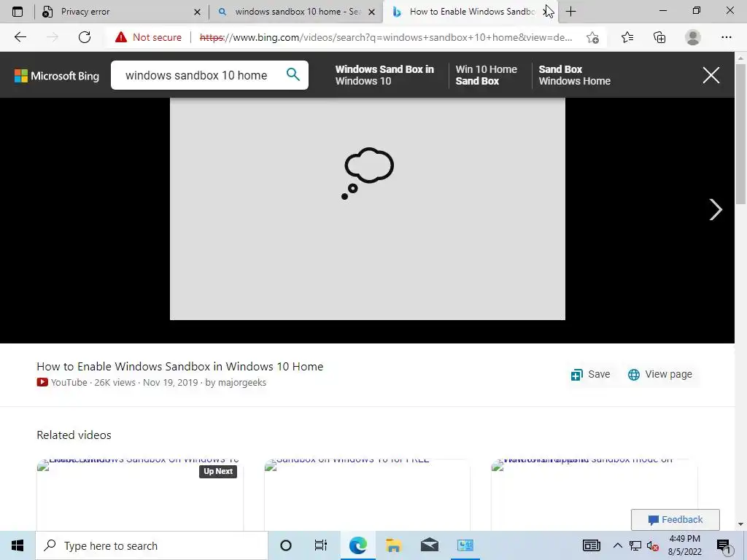Click the scrollbar down arrow
The height and width of the screenshot is (560, 747).
(x=740, y=525)
